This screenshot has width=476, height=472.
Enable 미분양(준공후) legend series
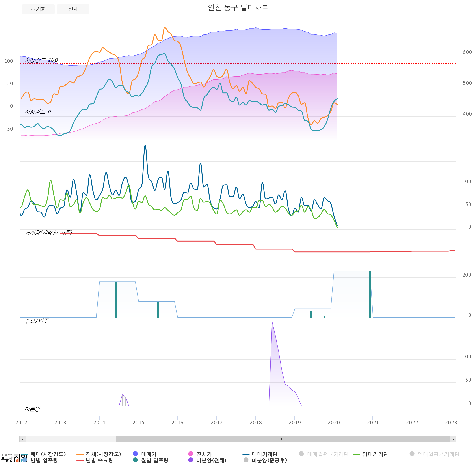tap(265, 460)
